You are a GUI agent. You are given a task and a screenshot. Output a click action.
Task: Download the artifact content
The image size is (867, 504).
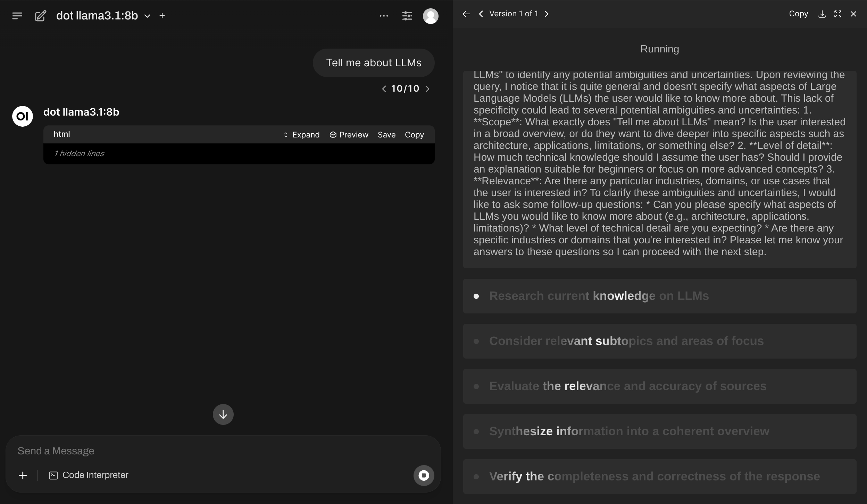[822, 14]
